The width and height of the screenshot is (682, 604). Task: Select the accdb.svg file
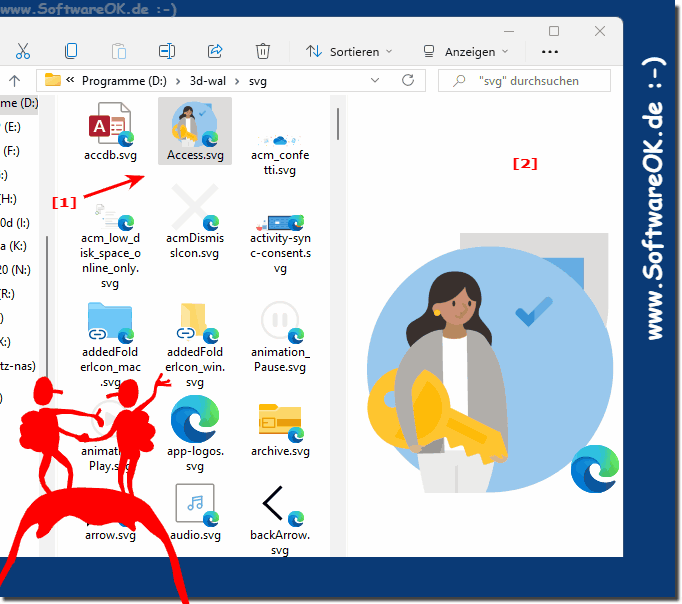pos(110,131)
